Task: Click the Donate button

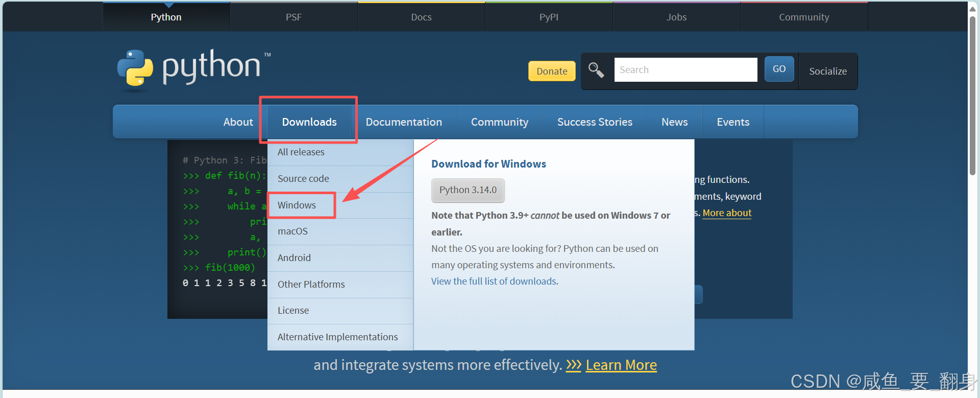Action: (552, 71)
